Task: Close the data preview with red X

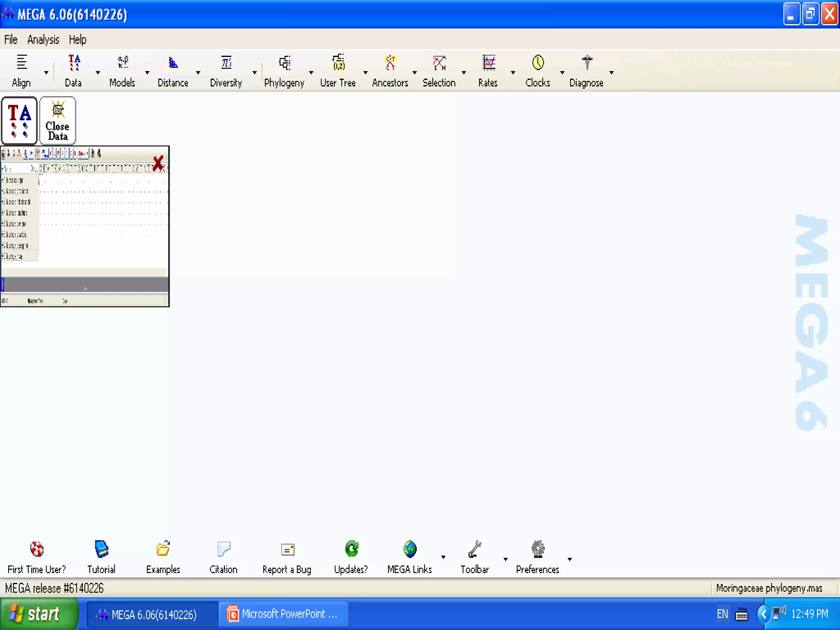Action: pos(158,163)
